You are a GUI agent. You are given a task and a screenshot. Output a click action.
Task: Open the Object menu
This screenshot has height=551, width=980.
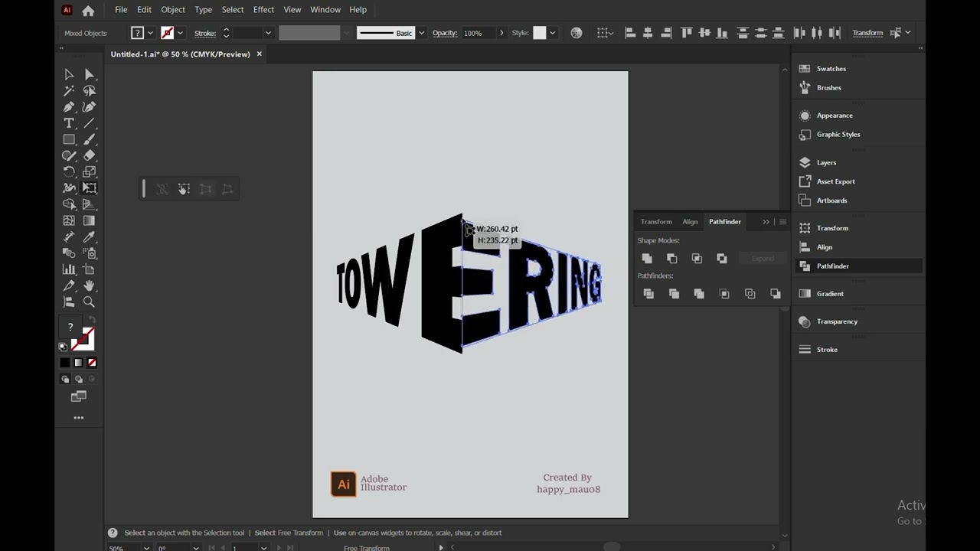point(173,10)
